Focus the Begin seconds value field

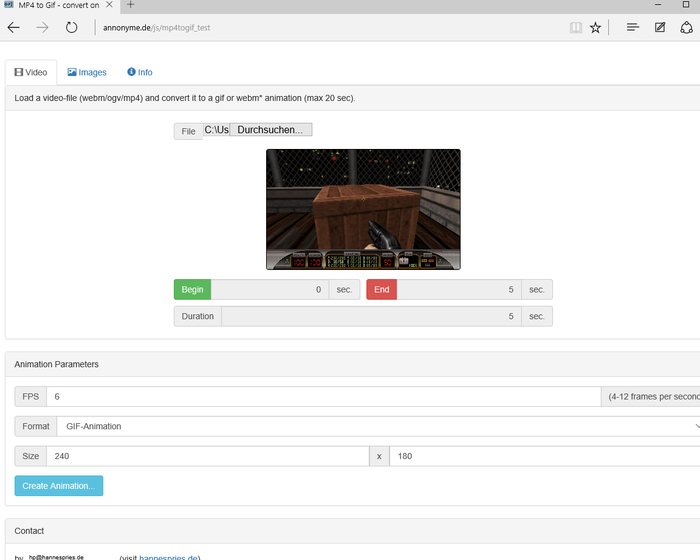(x=270, y=289)
